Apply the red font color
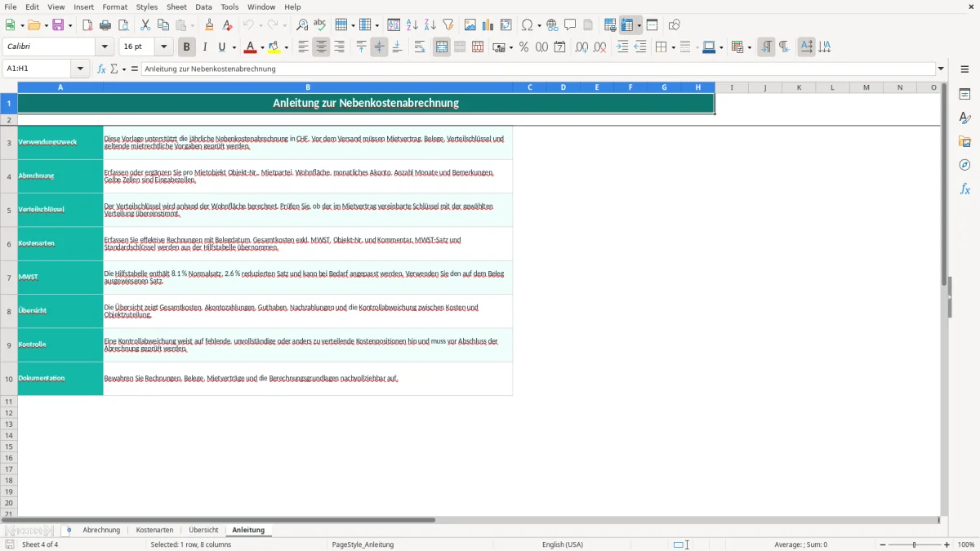980x551 pixels. click(x=251, y=47)
